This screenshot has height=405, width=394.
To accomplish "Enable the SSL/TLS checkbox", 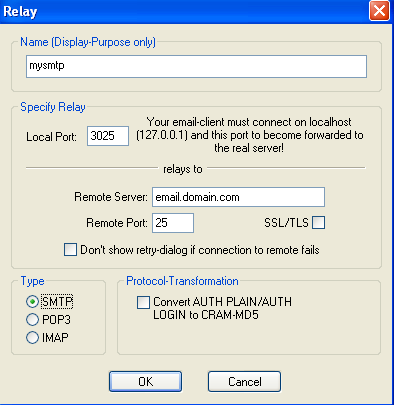I will (318, 223).
